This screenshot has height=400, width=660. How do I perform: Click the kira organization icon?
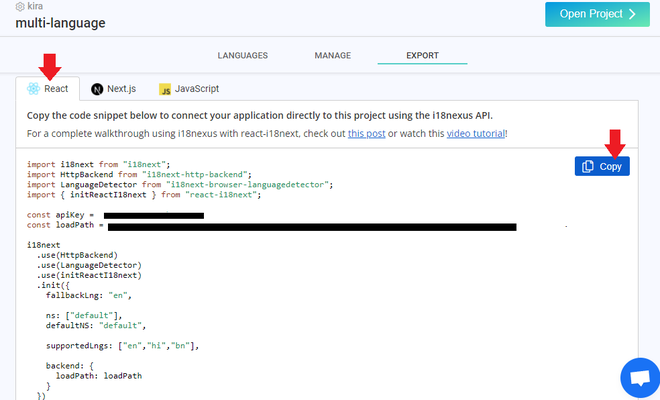click(20, 6)
